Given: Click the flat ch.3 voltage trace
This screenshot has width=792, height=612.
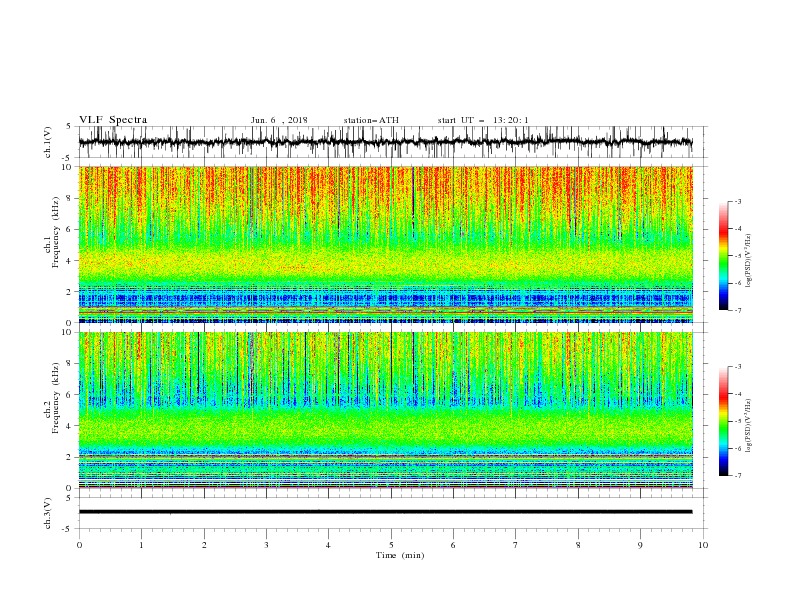Looking at the screenshot, I should (385, 512).
